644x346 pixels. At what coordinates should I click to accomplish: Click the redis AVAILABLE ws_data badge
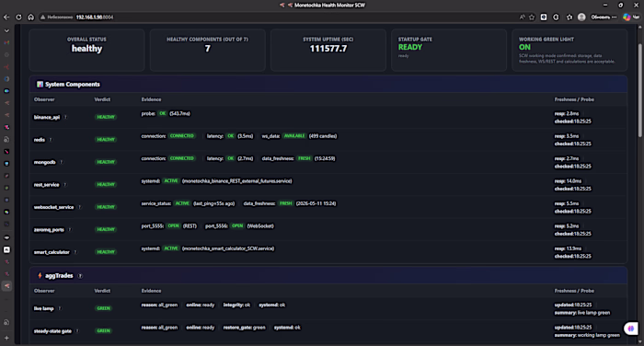pyautogui.click(x=294, y=136)
